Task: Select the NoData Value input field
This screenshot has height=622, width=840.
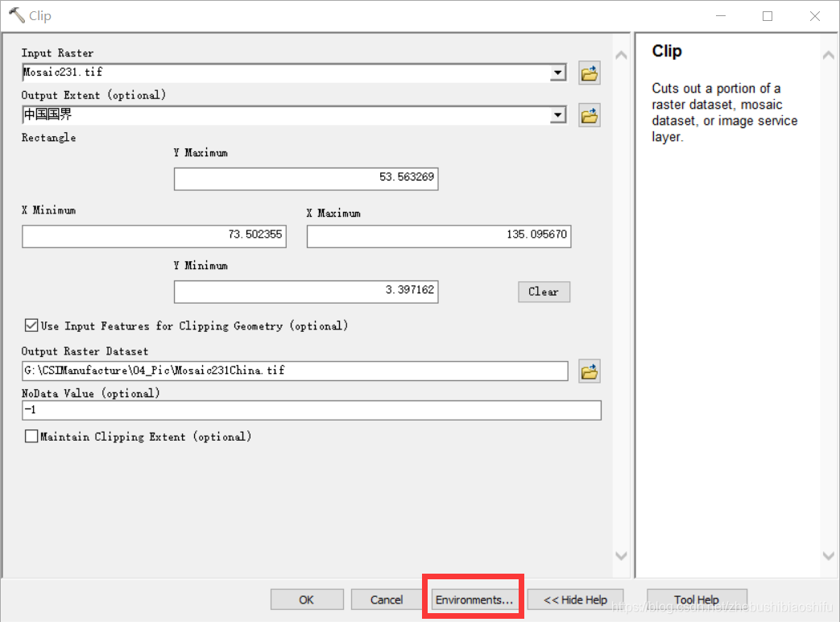Action: click(x=311, y=410)
